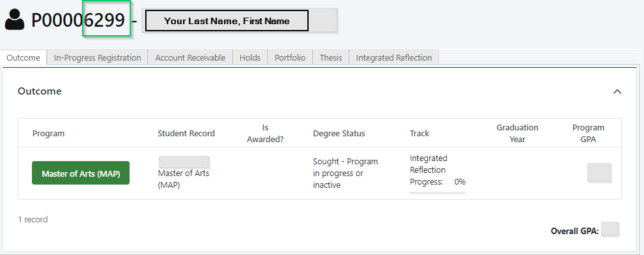Collapse the Outcome section chevron
This screenshot has height=255, width=644.
pyautogui.click(x=617, y=91)
